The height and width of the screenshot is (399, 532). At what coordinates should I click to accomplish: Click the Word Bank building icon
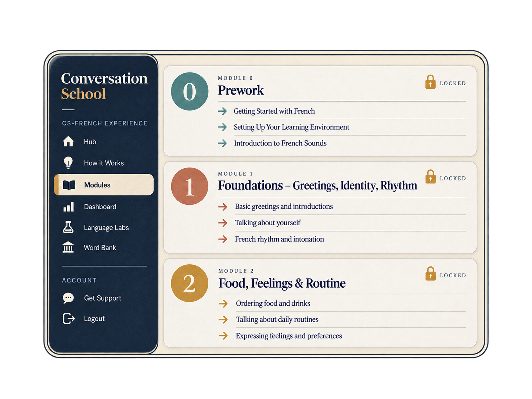tap(68, 247)
